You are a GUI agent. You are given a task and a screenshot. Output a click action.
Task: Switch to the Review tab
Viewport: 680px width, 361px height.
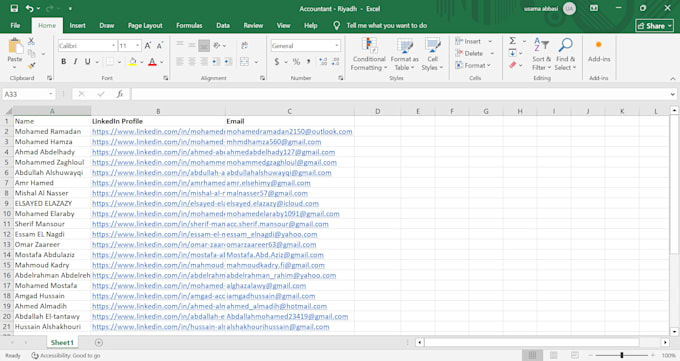[x=253, y=26]
